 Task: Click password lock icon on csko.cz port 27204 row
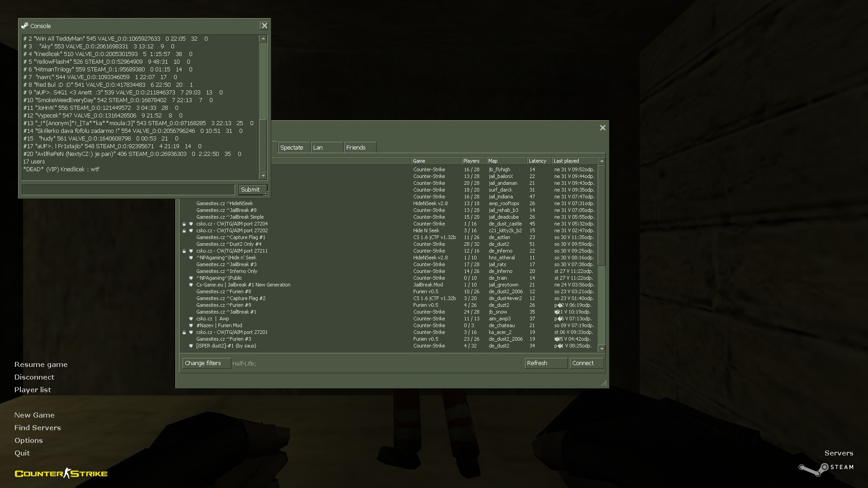click(184, 224)
